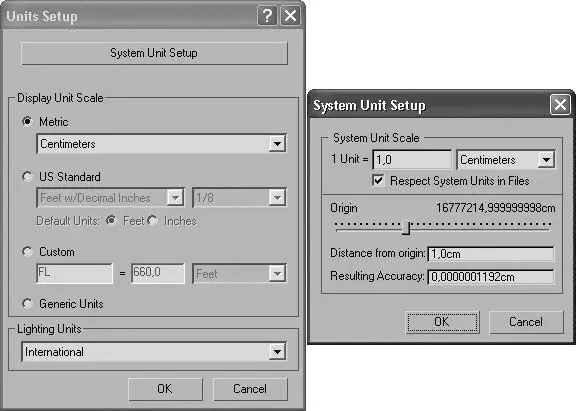Click the Origin slider handle
This screenshot has width=576, height=411.
tap(406, 227)
